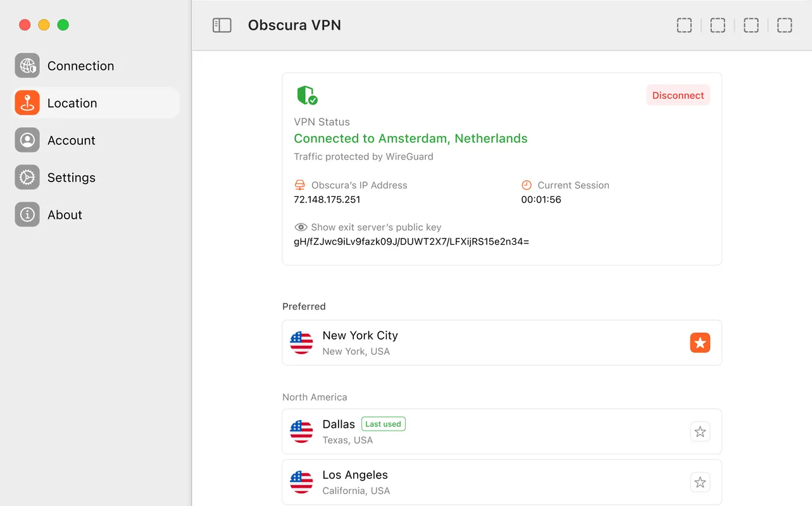
Task: Click the Location pin icon
Action: click(x=27, y=102)
